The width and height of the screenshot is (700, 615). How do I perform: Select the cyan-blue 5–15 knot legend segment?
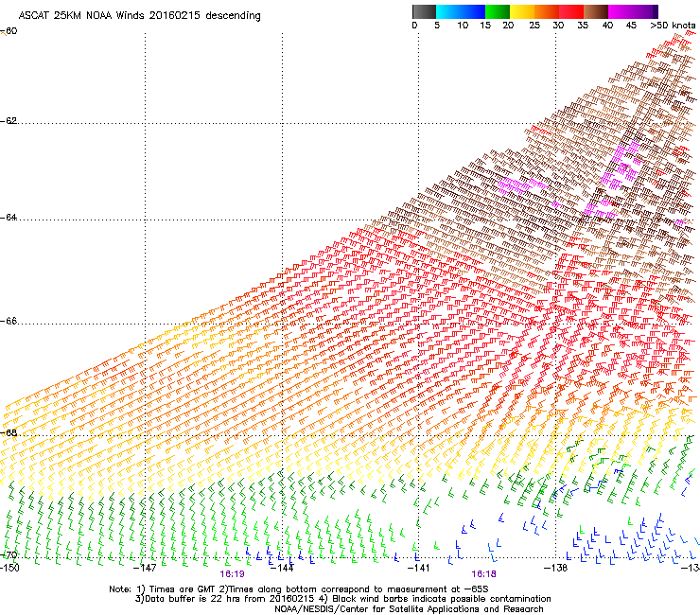coord(461,11)
